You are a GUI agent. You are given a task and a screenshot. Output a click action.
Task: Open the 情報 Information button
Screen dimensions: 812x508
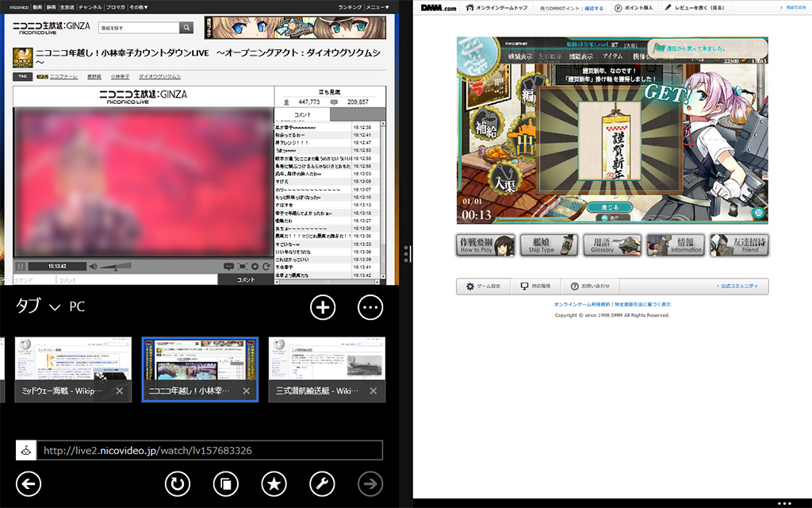click(676, 245)
